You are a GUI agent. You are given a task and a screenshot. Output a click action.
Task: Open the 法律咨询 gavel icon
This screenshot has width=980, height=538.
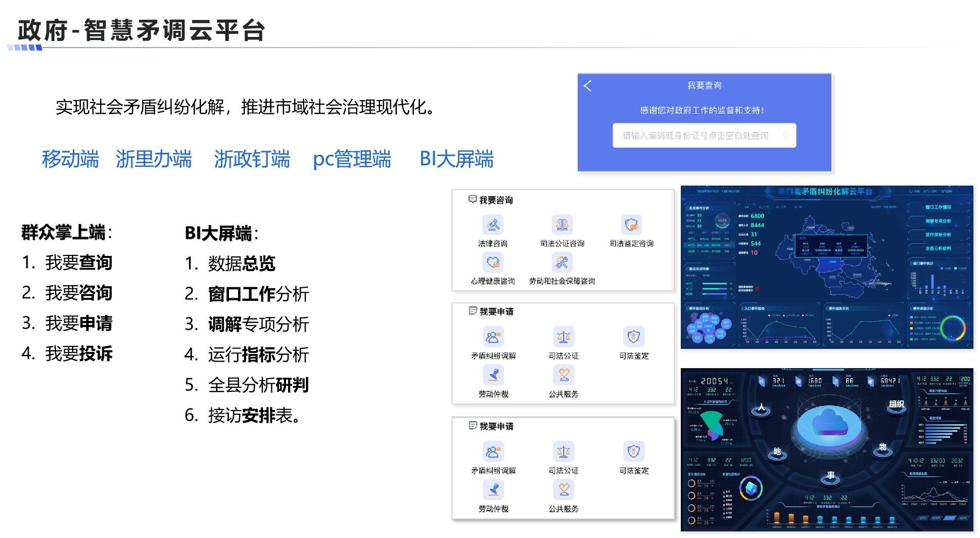click(x=493, y=225)
